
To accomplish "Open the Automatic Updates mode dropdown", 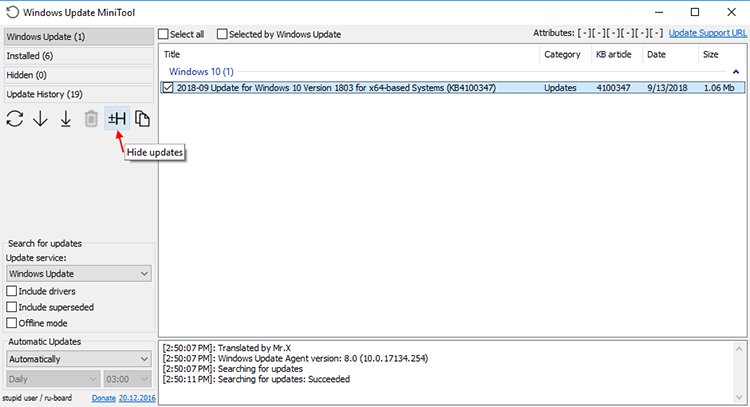I will click(x=79, y=359).
